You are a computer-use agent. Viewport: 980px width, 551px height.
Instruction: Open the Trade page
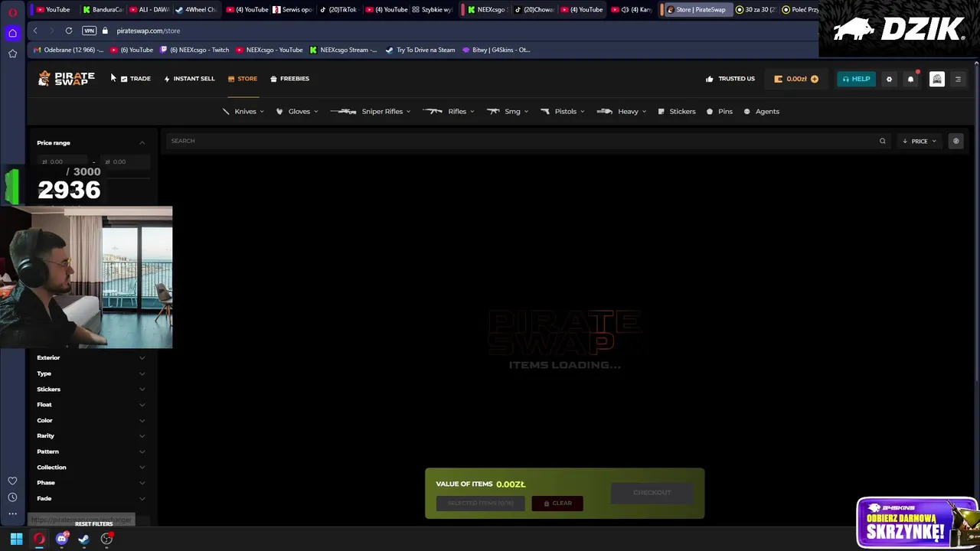136,79
